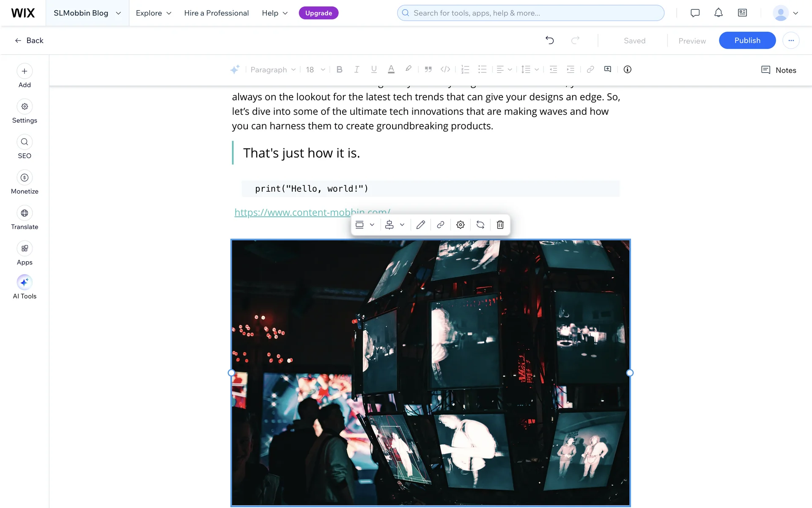Image resolution: width=812 pixels, height=508 pixels.
Task: Open the font size 18 dropdown
Action: click(x=315, y=69)
